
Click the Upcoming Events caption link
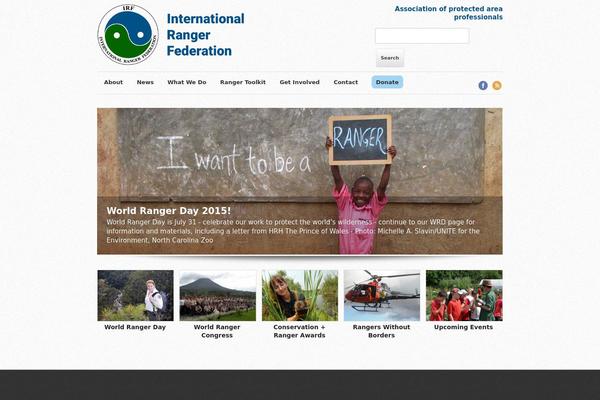tap(463, 327)
